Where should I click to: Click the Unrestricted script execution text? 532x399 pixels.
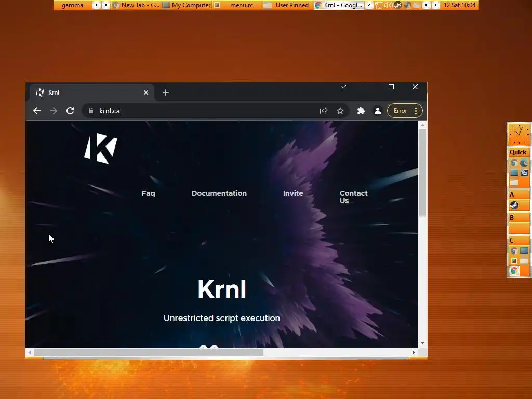[x=221, y=318]
